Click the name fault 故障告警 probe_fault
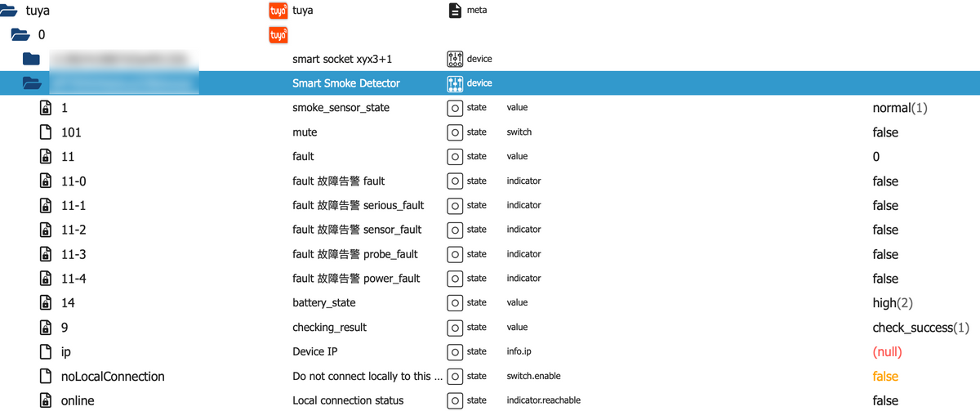The image size is (980, 411). click(355, 254)
